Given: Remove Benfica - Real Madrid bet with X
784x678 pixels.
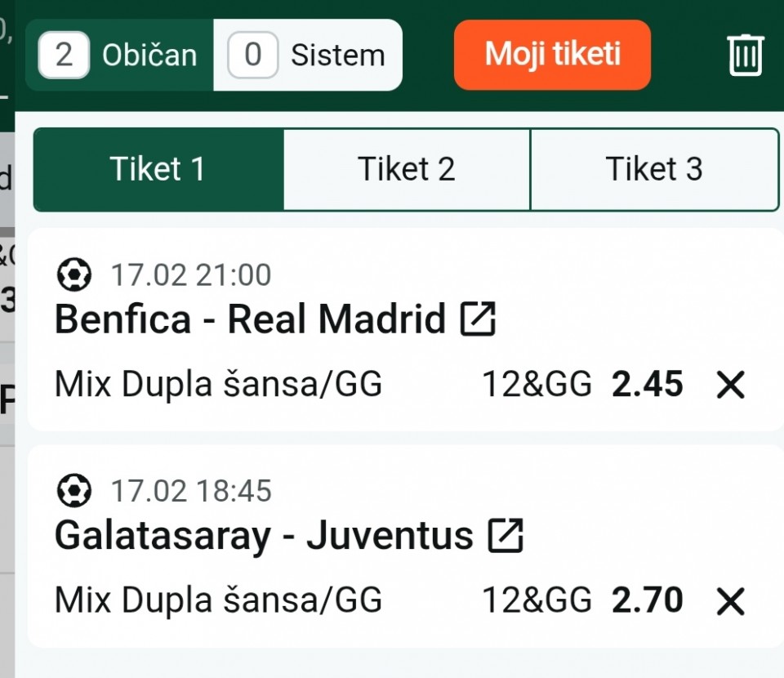Looking at the screenshot, I should coord(730,385).
